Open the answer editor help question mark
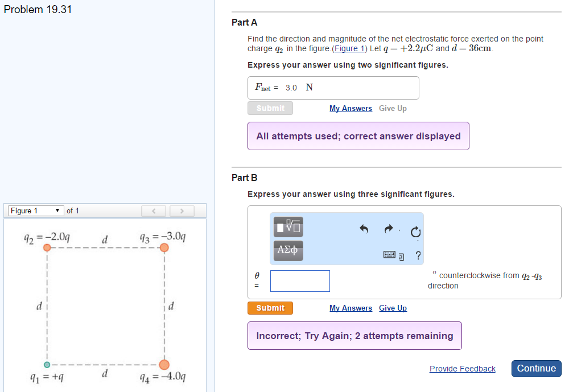The height and width of the screenshot is (392, 569). click(418, 256)
